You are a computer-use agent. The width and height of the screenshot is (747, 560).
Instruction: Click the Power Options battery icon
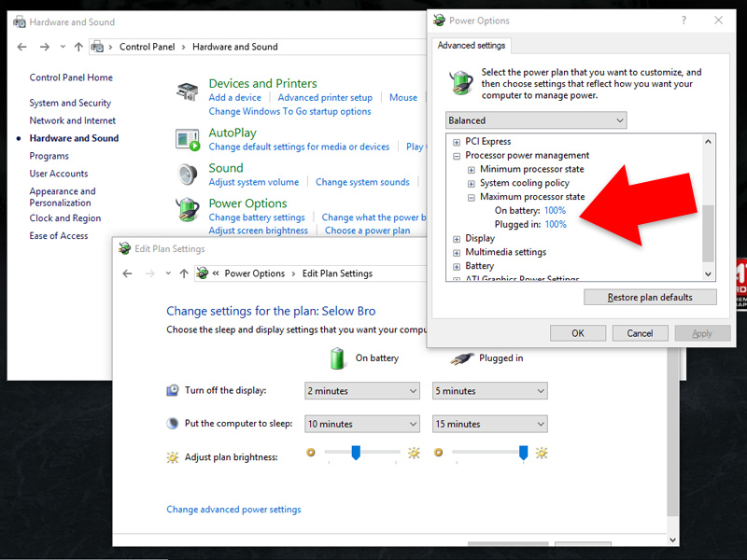[186, 209]
